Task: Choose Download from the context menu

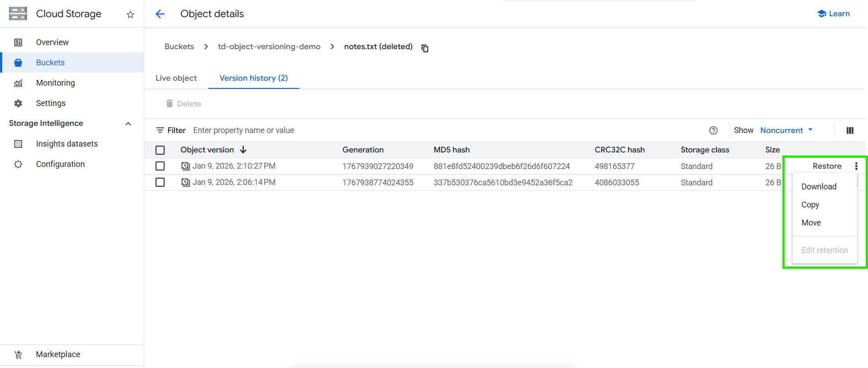Action: (x=819, y=187)
